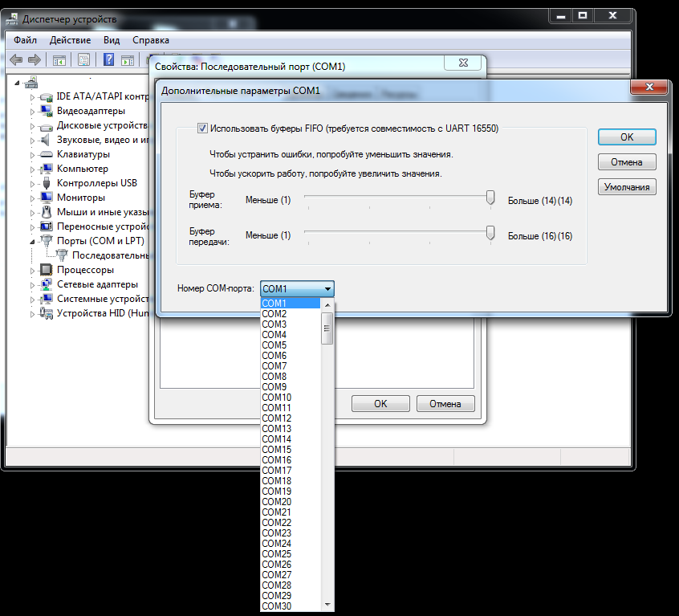
Task: Uncheck Использовать буферы FIFO checkbox
Action: coord(202,129)
